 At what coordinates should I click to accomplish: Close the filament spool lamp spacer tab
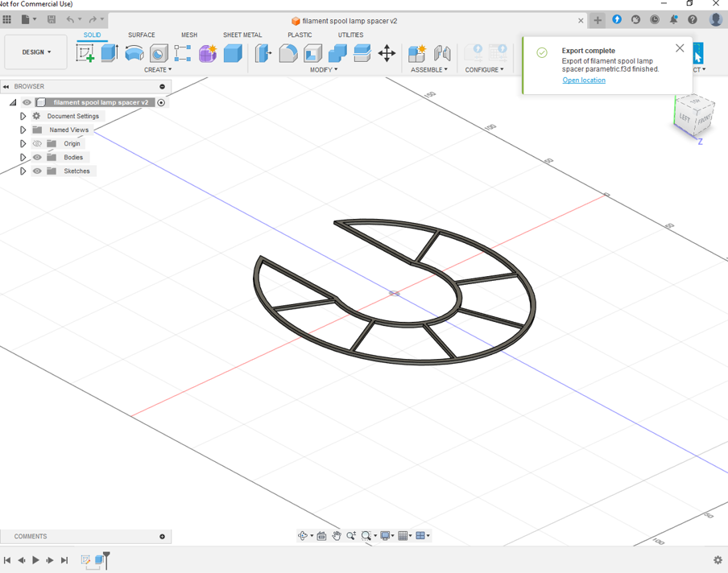click(x=581, y=21)
